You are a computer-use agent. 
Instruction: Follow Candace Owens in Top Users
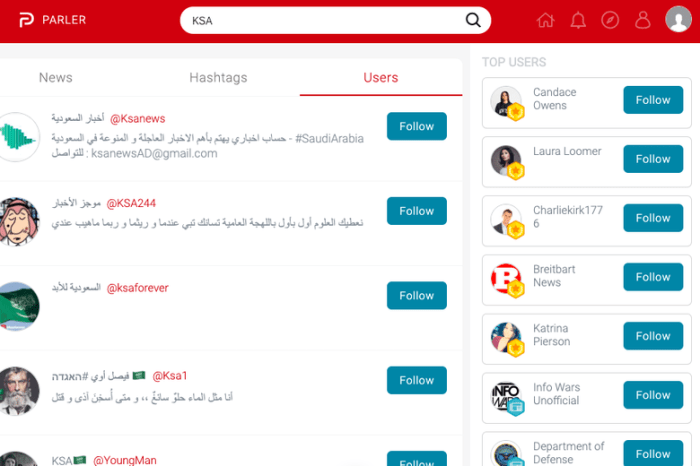click(x=653, y=100)
